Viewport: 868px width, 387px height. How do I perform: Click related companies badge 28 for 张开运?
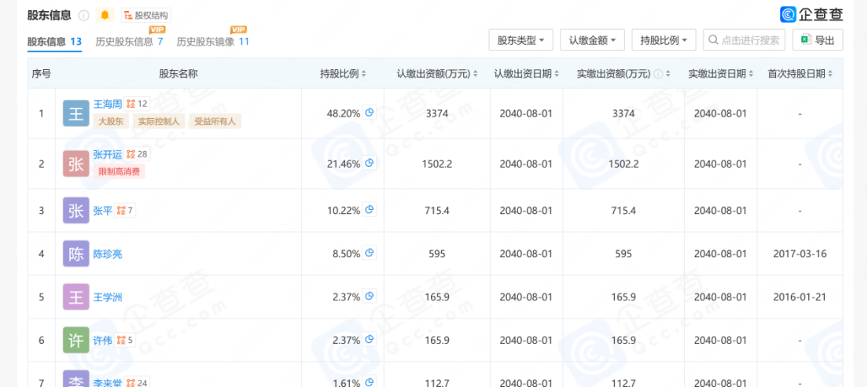137,154
